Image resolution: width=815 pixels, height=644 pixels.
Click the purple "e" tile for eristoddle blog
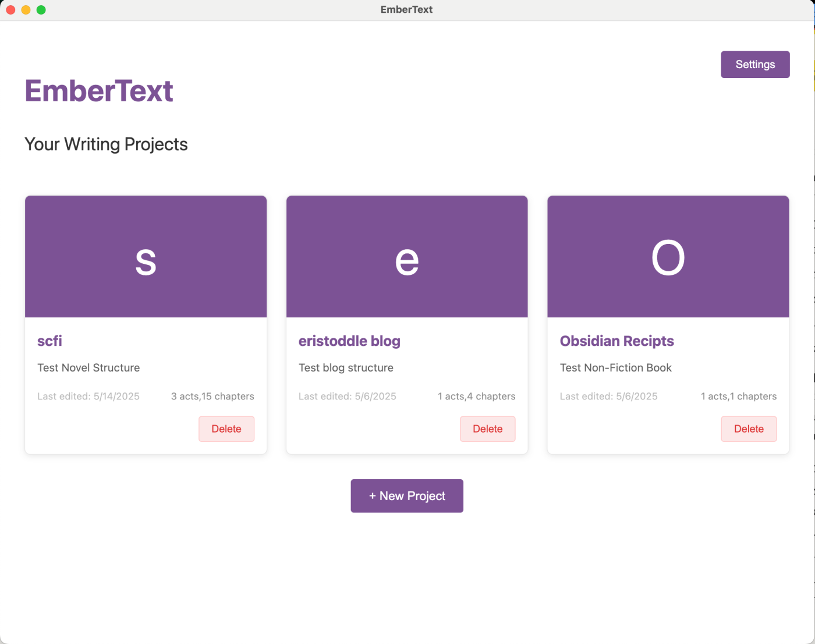[x=406, y=256]
